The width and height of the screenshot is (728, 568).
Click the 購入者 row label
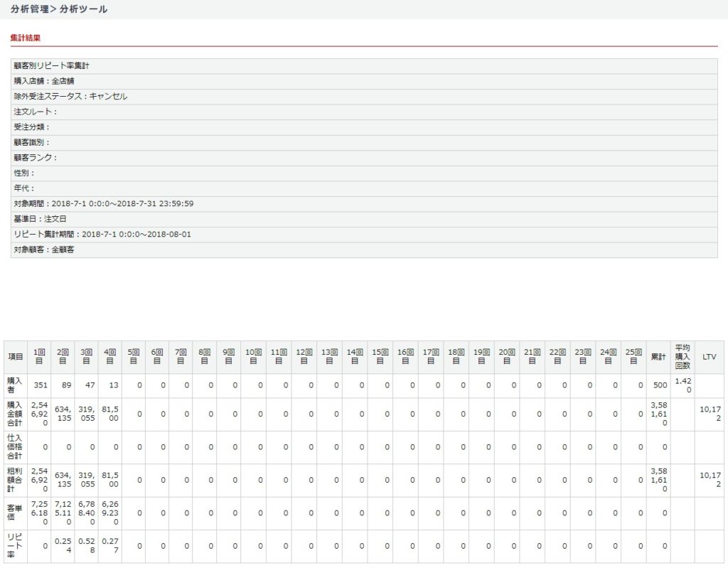(x=16, y=385)
